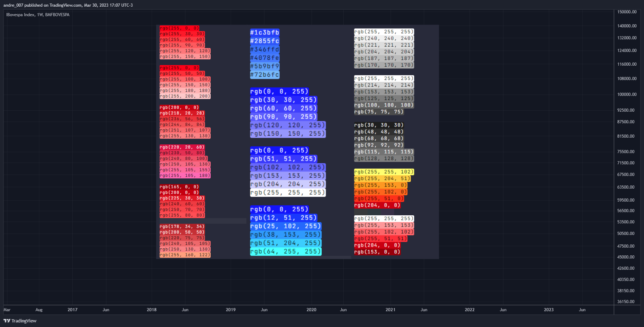
Task: Click the rgb(255, 180, 180) label
Action: coord(185,90)
